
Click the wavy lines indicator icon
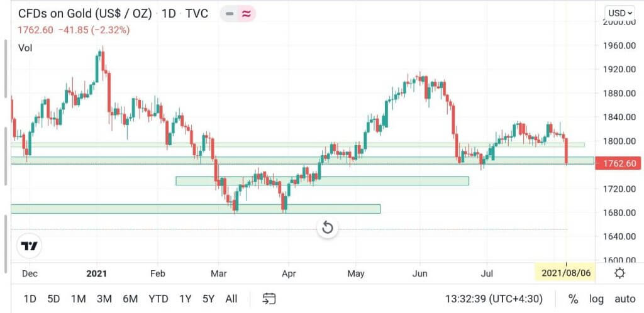tap(246, 14)
